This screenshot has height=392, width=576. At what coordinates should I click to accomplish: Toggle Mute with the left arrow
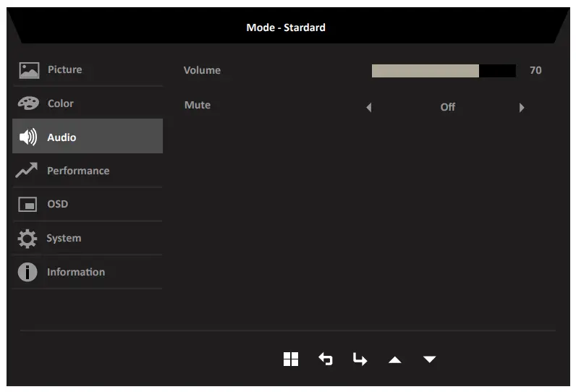coord(368,108)
